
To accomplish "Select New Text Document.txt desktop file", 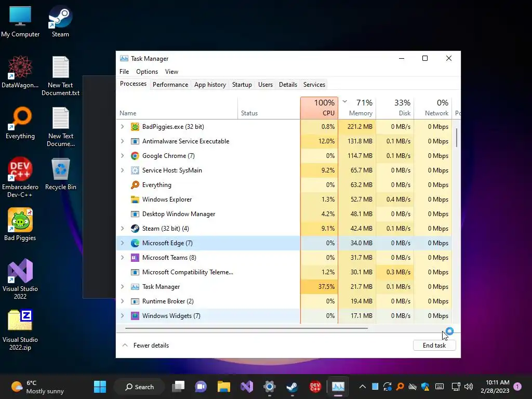I will point(61,76).
